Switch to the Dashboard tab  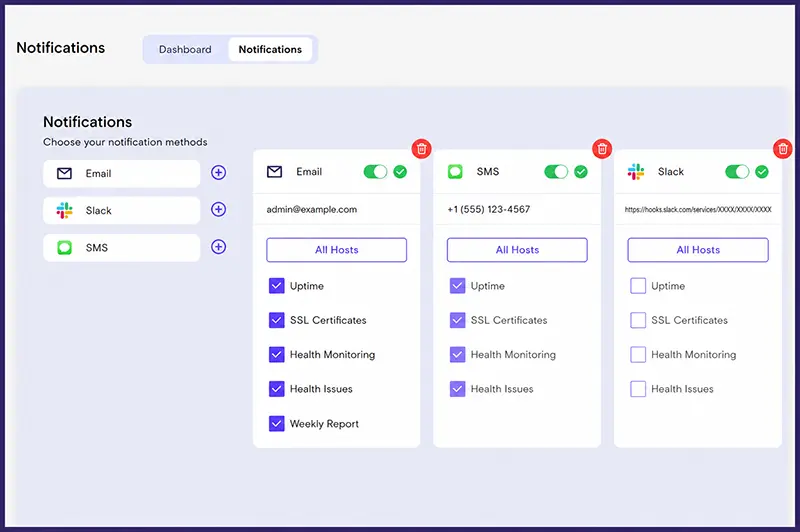pyautogui.click(x=185, y=49)
